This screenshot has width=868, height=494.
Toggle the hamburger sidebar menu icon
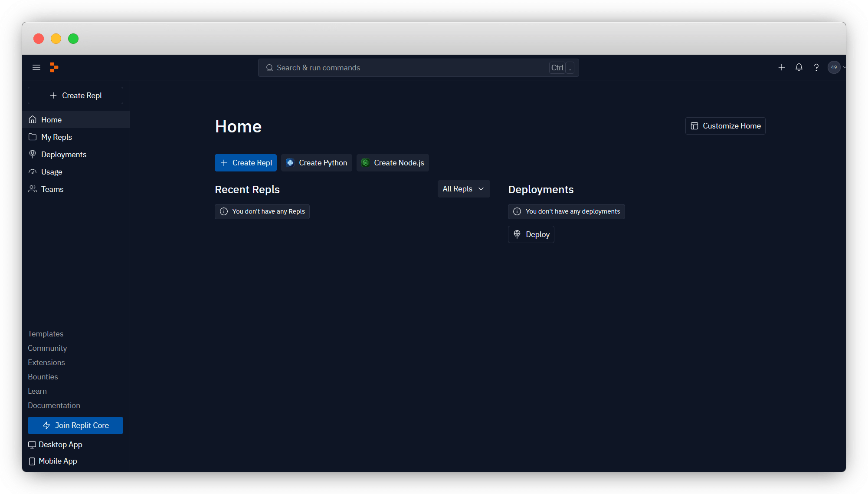click(36, 67)
